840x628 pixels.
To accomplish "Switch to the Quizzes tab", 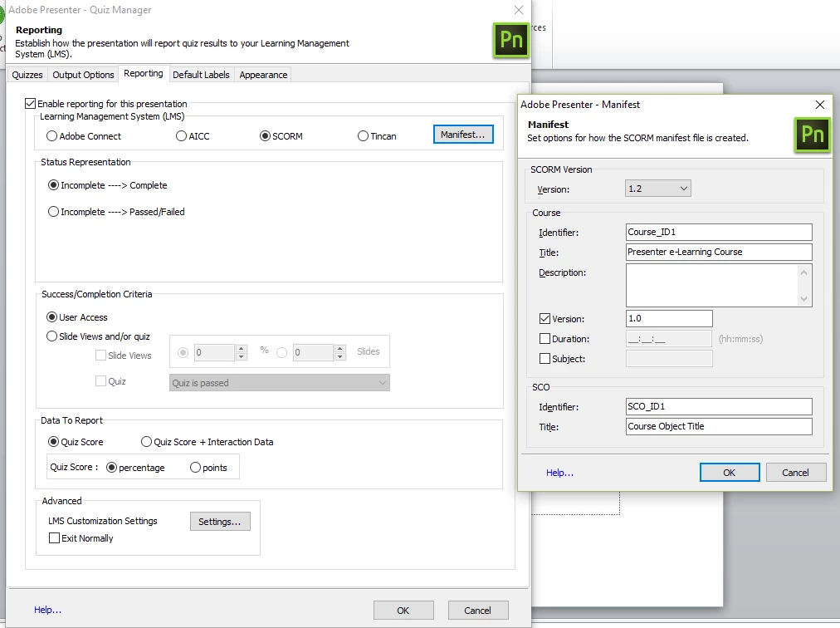I will click(x=27, y=75).
